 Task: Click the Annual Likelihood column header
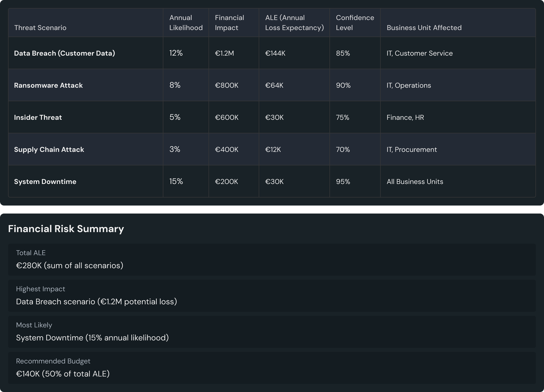186,22
